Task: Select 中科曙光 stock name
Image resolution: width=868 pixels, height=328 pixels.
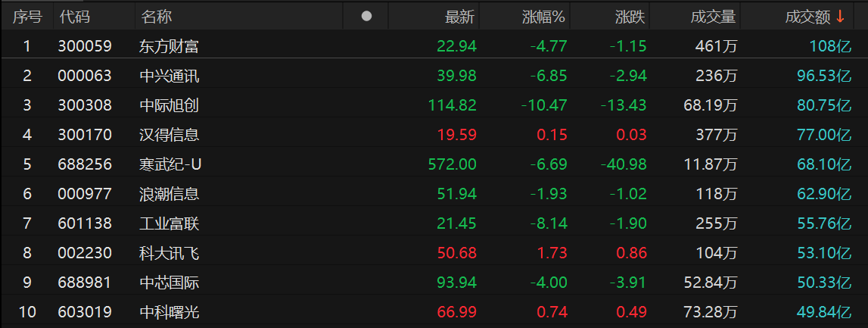Action: tap(169, 312)
